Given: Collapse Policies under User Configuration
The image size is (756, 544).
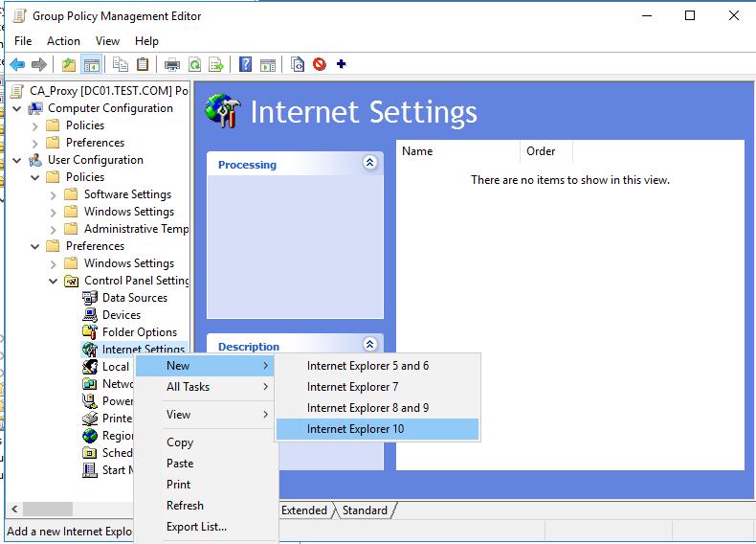Looking at the screenshot, I should click(x=34, y=177).
